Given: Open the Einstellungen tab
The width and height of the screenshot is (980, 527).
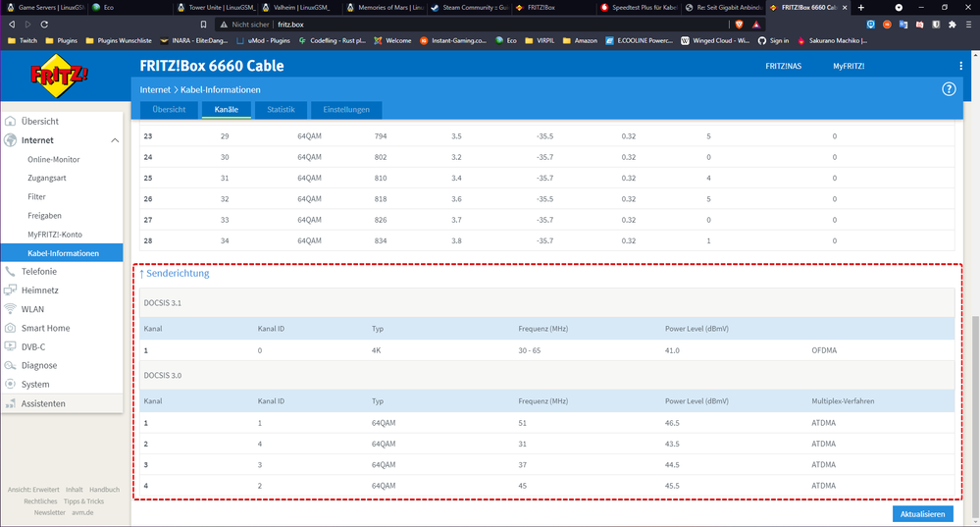Looking at the screenshot, I should 346,109.
